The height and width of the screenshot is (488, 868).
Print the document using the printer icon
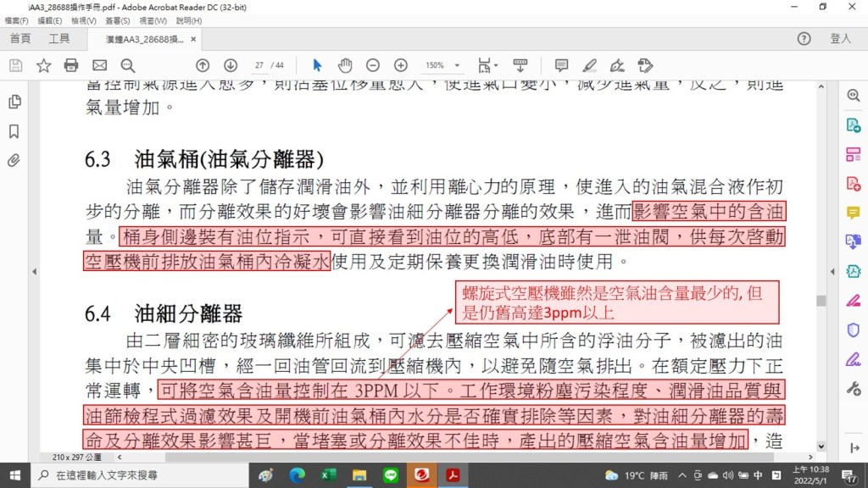[x=71, y=65]
